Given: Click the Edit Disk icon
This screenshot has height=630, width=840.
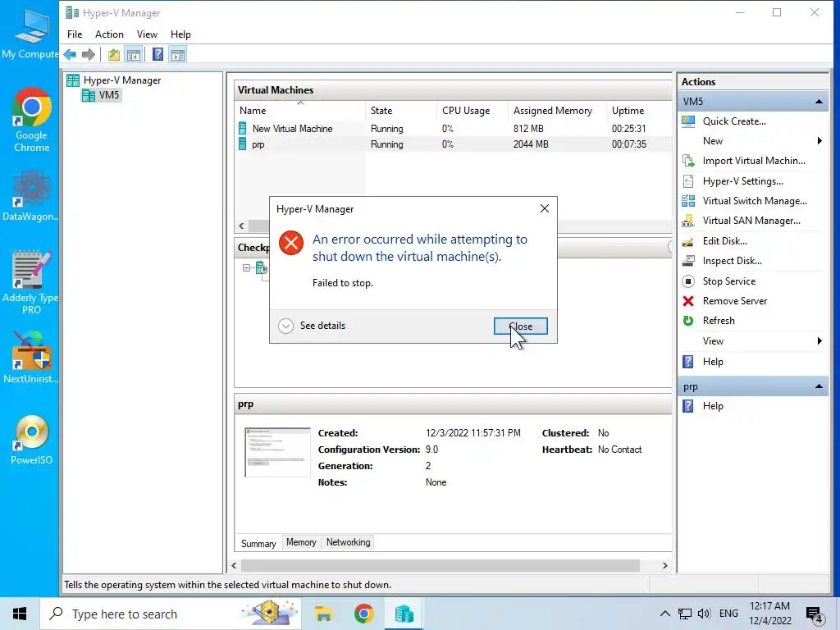Looking at the screenshot, I should (x=688, y=241).
